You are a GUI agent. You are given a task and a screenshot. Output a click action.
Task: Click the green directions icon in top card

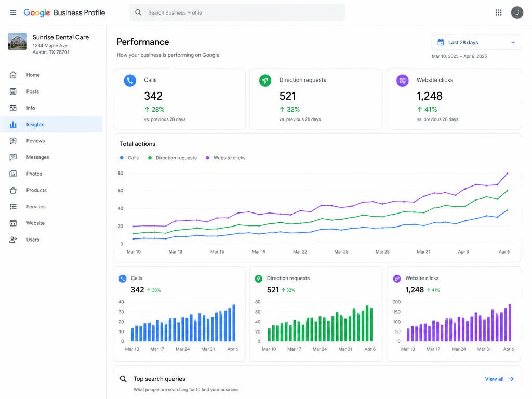pos(265,81)
